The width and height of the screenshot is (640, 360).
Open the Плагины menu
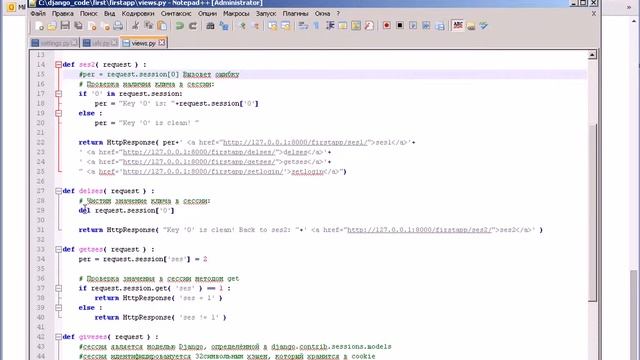[296, 13]
